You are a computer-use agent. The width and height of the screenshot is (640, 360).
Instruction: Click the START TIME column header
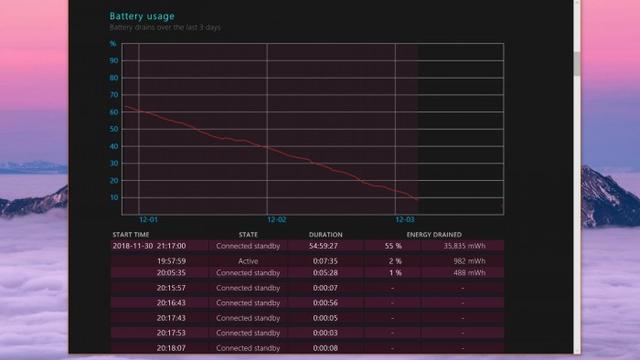[x=131, y=235]
